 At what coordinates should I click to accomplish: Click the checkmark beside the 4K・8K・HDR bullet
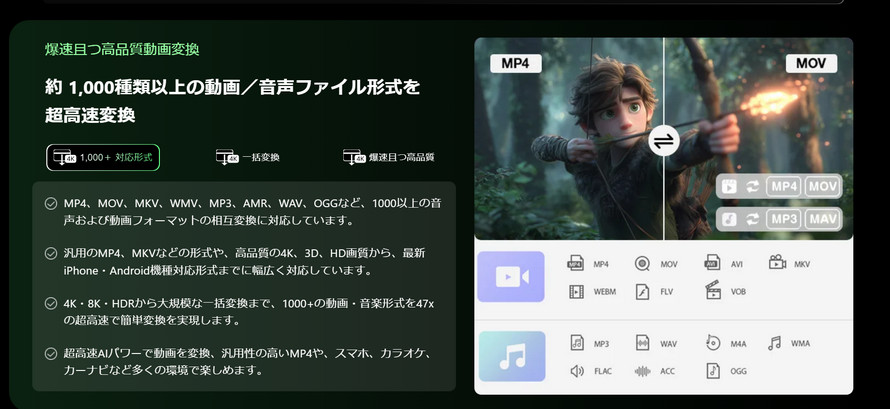tap(51, 303)
